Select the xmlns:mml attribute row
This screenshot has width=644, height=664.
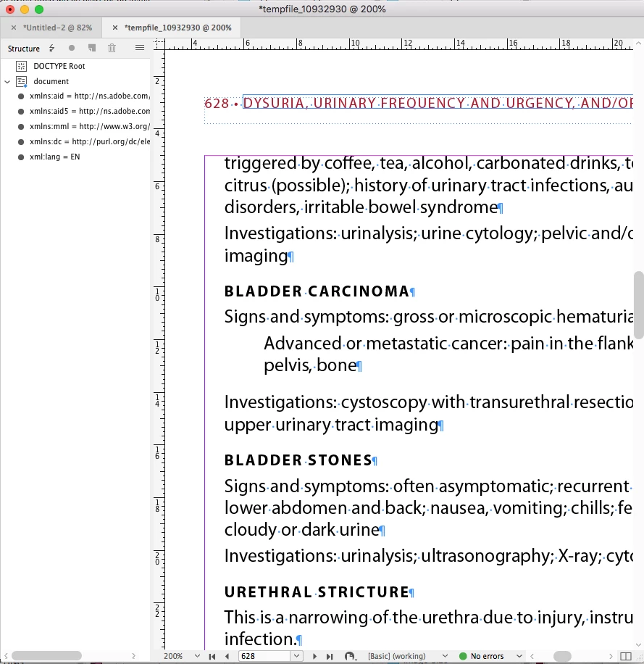coord(84,126)
